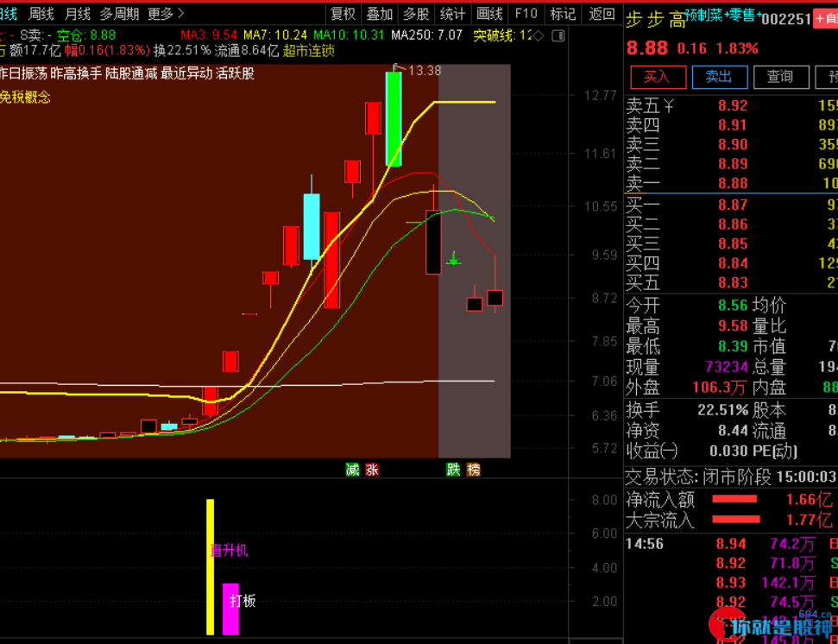Click the 卖四 price 8.91
Screen dimensions: 838x644
732,125
